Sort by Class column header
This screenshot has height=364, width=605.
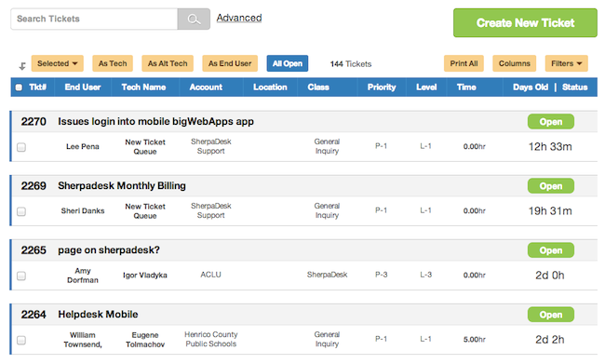coord(318,88)
